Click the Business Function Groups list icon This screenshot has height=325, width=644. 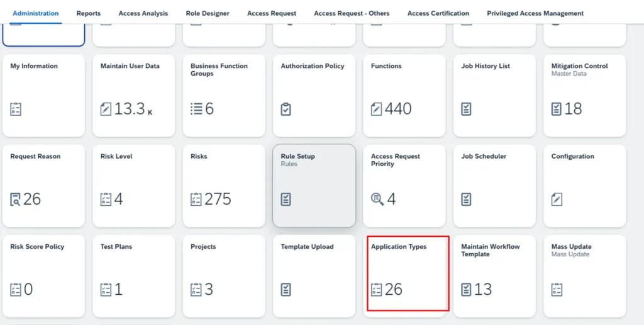(x=196, y=109)
